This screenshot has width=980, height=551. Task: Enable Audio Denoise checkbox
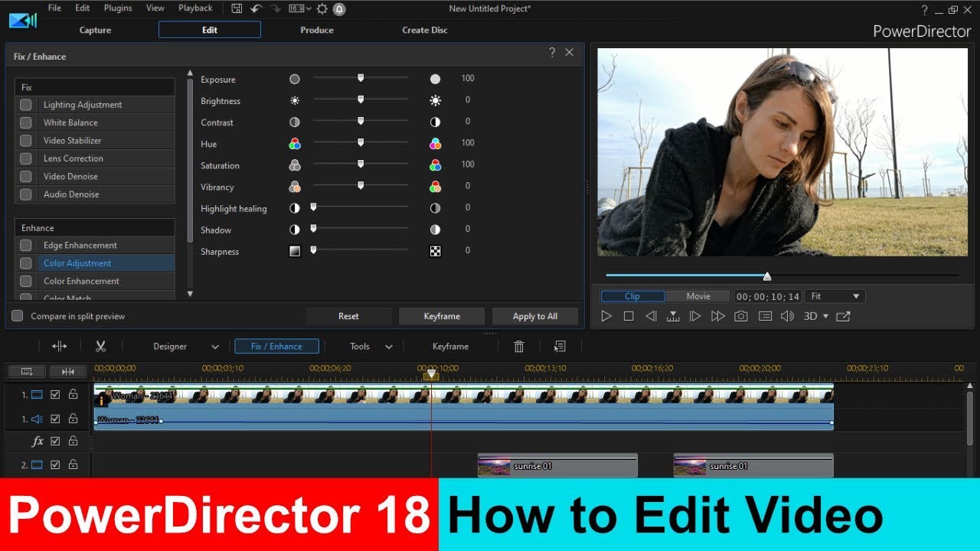pos(26,194)
